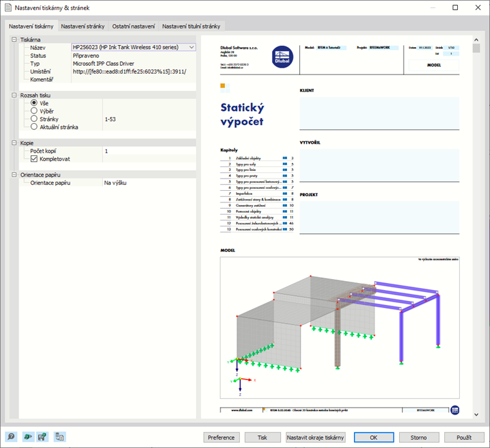Click the Preference button
The width and height of the screenshot is (490, 448).
click(x=221, y=438)
